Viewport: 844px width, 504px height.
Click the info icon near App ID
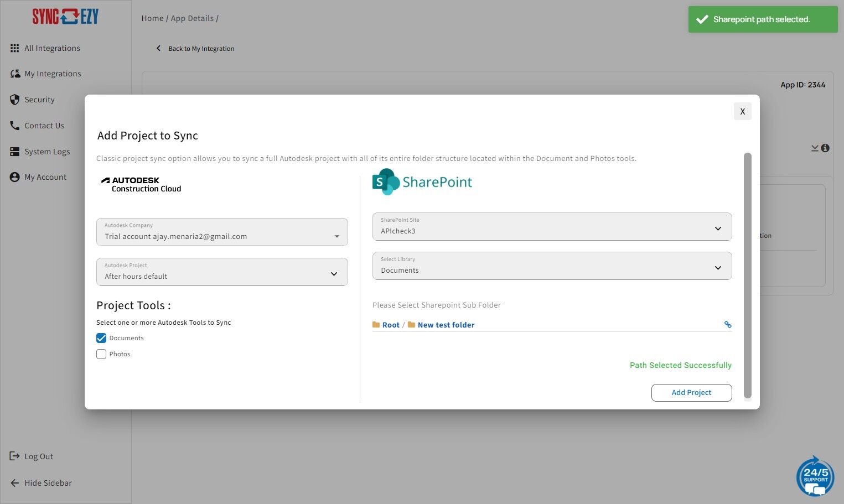coord(825,148)
